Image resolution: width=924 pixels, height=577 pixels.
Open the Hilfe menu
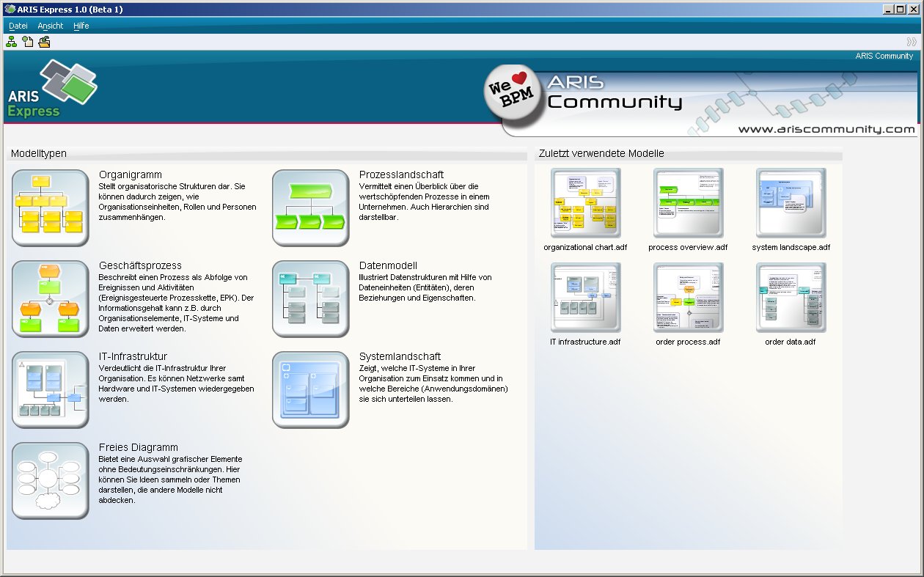[x=81, y=26]
